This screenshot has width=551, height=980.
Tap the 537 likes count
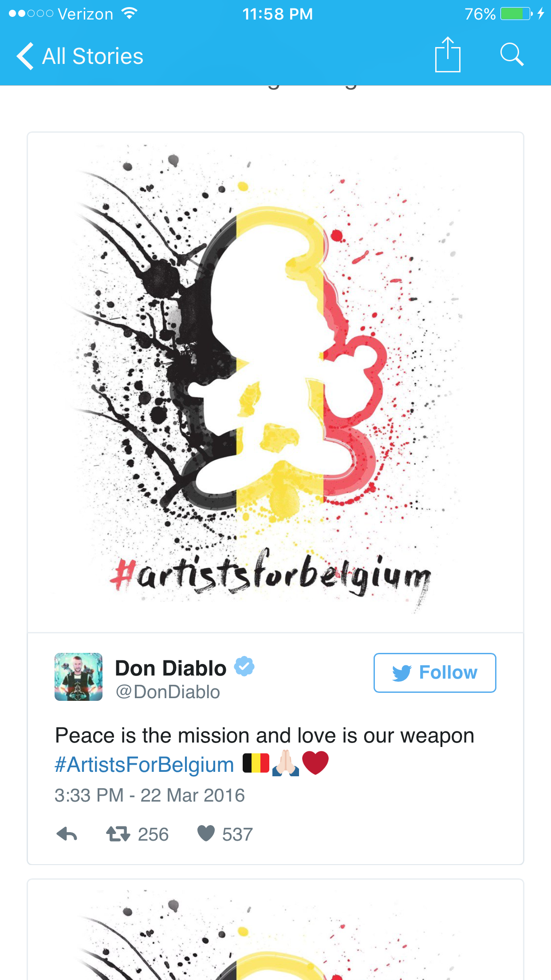(237, 834)
